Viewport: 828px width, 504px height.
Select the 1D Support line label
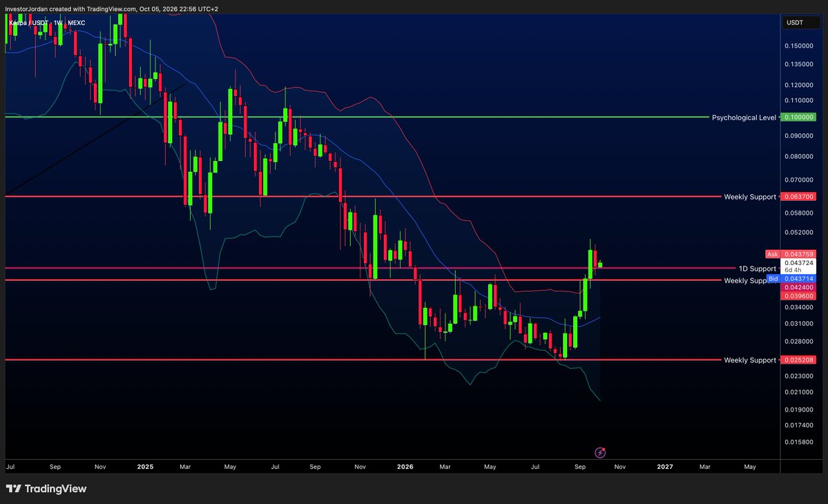coord(758,269)
